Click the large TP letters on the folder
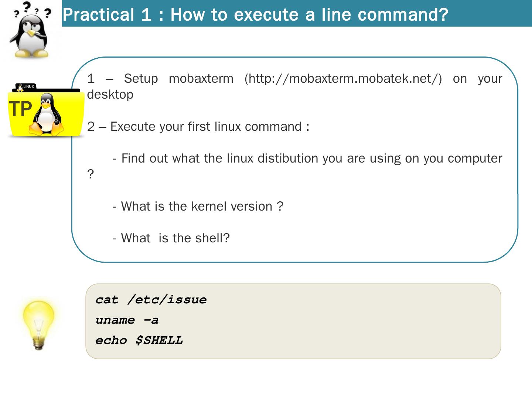Screen dimensions: 532x399 point(20,109)
